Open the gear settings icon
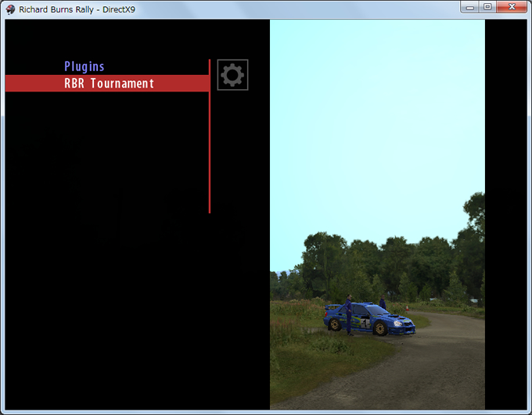532x415 pixels. click(x=232, y=75)
